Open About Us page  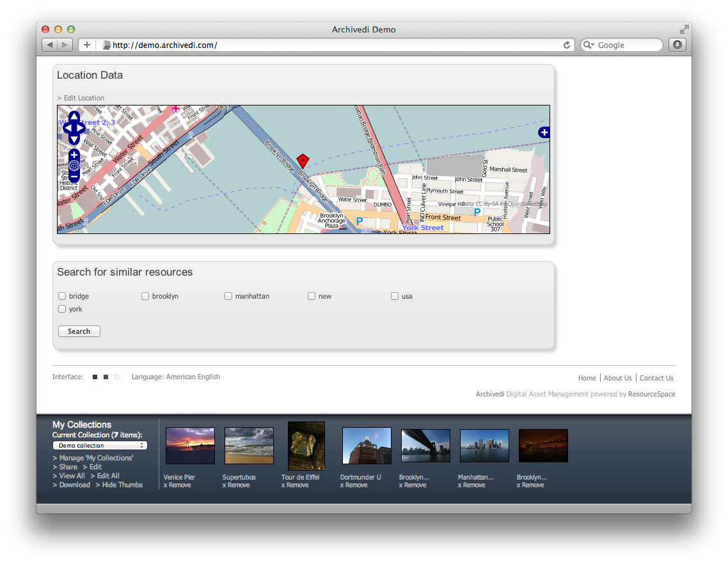pyautogui.click(x=617, y=379)
